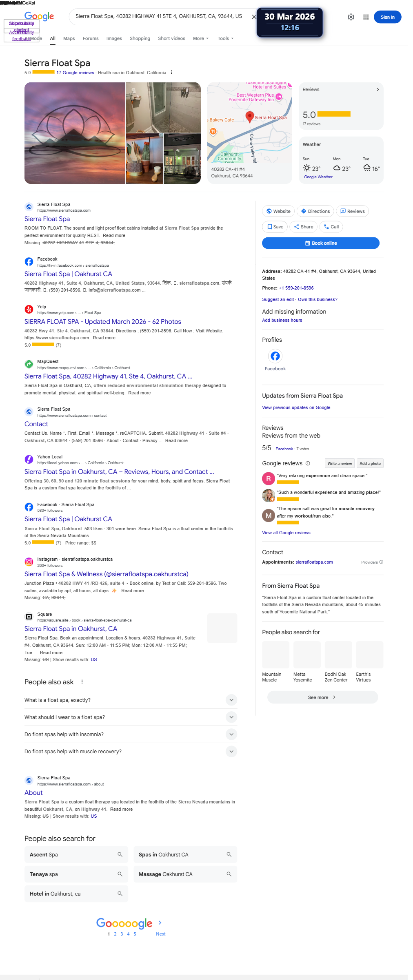
Task: Click the Call phone button
Action: click(331, 227)
